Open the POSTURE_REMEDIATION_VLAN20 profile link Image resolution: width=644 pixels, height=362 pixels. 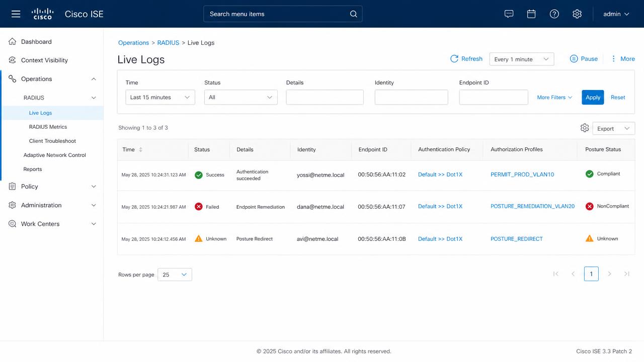pyautogui.click(x=532, y=207)
